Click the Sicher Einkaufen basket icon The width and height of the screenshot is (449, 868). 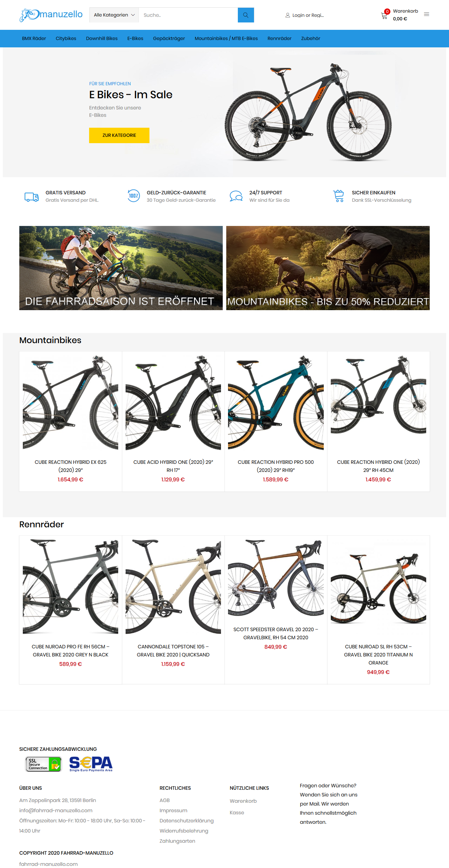tap(339, 196)
